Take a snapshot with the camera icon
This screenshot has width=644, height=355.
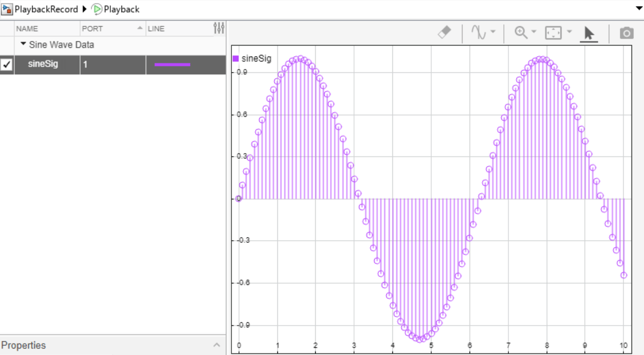(626, 33)
